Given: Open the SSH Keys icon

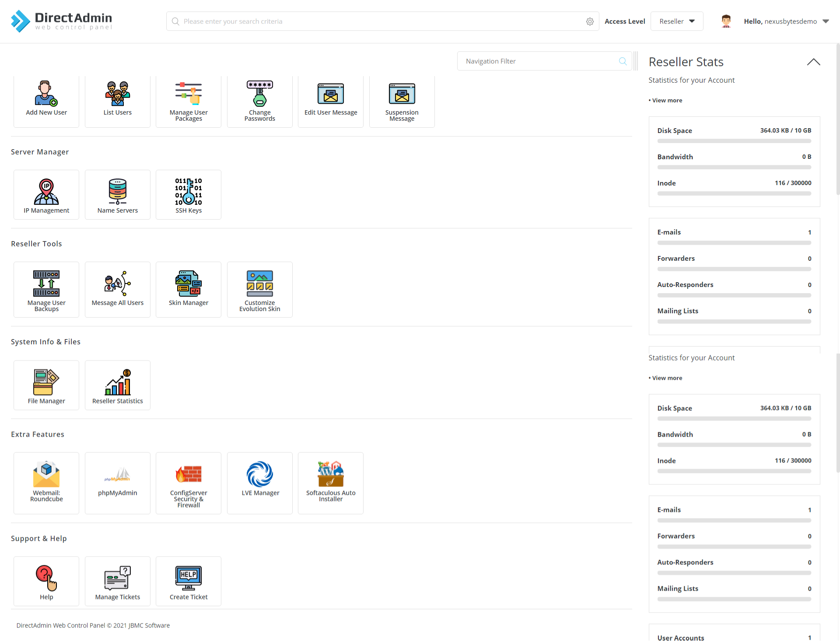Looking at the screenshot, I should coord(189,195).
